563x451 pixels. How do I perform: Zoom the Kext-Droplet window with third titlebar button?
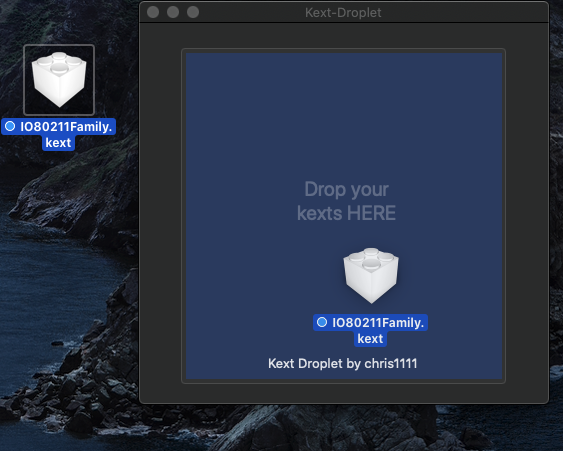(x=193, y=12)
